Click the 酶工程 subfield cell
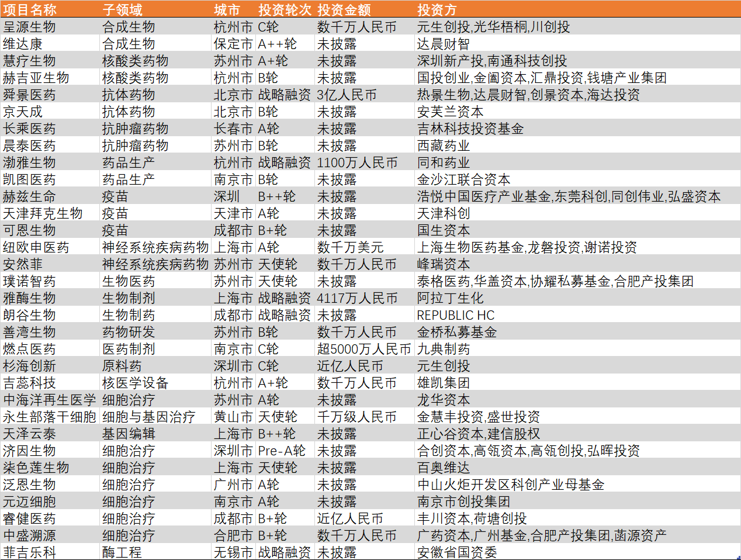The width and height of the screenshot is (741, 560). click(122, 552)
